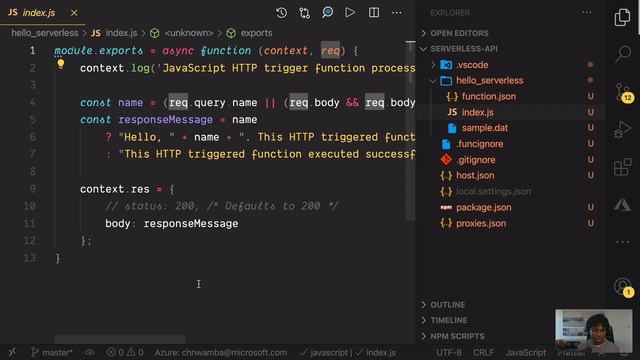
Task: Change the UTF-8 file encoding
Action: point(449,352)
